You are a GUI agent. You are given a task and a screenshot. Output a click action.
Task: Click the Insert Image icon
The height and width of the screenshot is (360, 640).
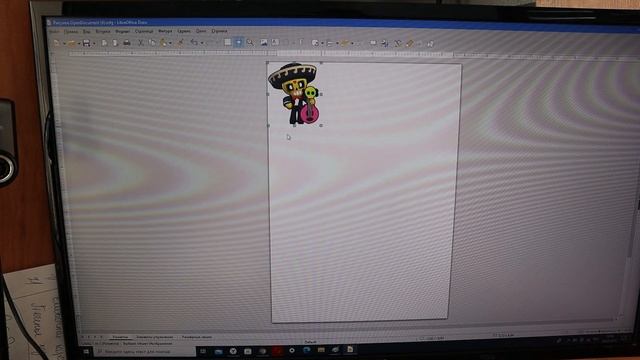(264, 42)
